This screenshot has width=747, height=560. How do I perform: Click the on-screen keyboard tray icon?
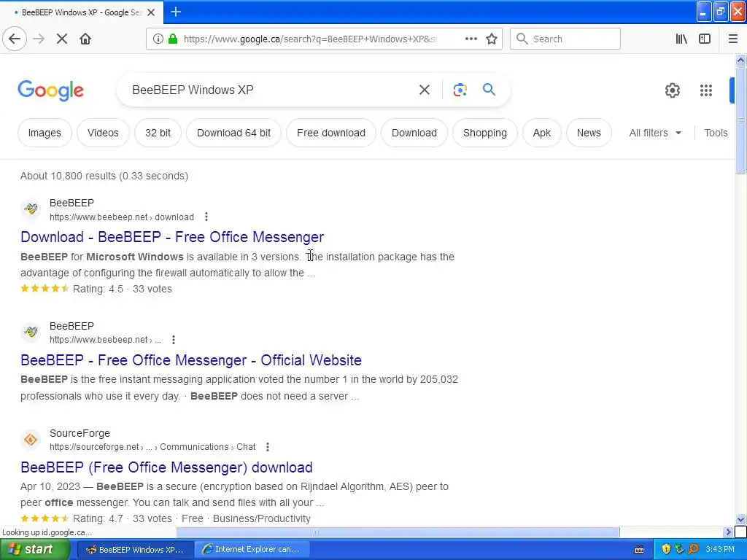coord(639,550)
